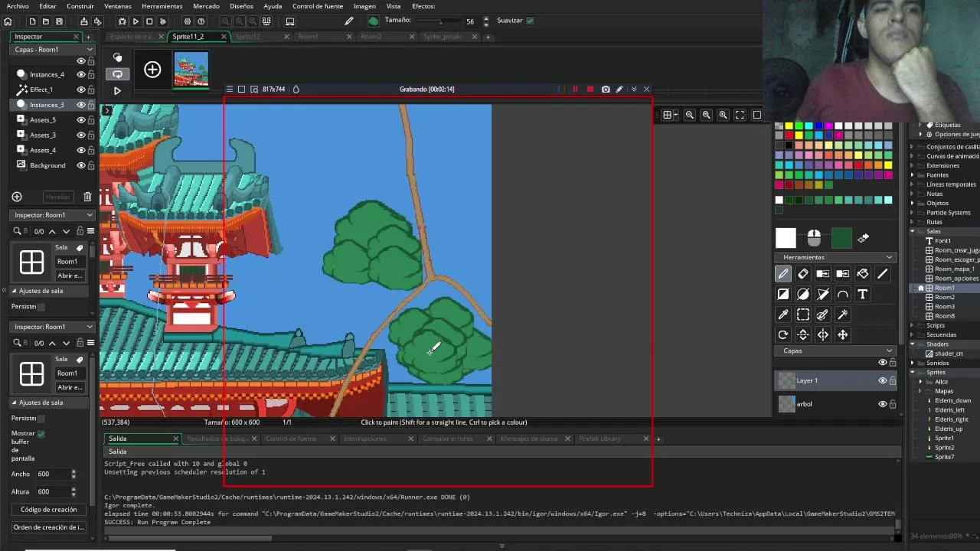The height and width of the screenshot is (551, 980).
Task: Switch to the Compilar errores tab
Action: click(448, 439)
